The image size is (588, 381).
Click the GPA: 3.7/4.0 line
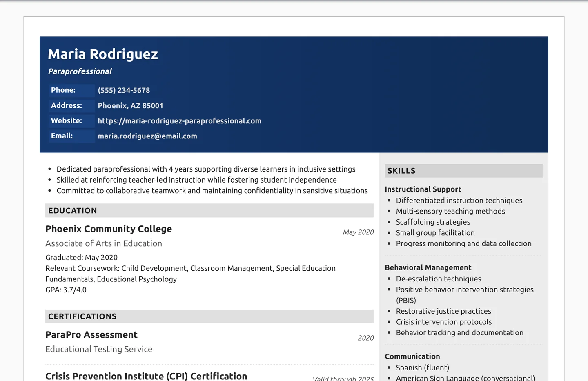[x=66, y=290]
